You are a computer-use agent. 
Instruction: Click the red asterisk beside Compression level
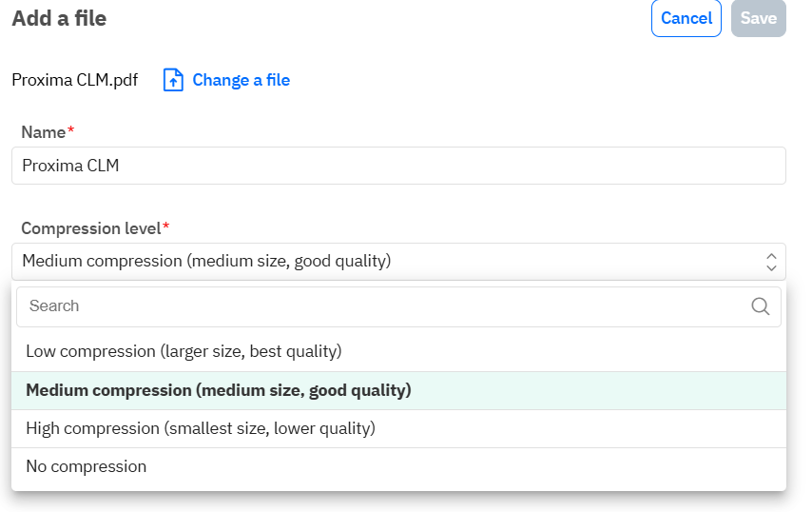tap(166, 228)
